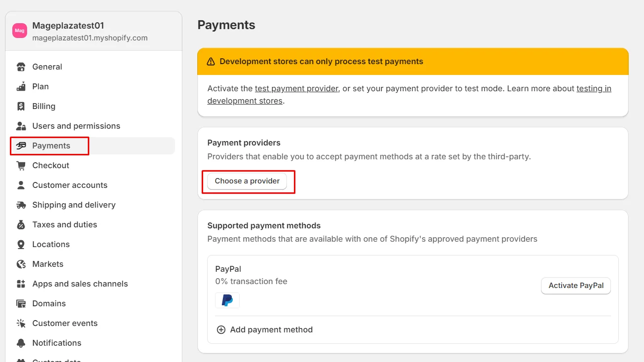Select the Taxes and duties icon
The image size is (644, 362).
tap(21, 224)
